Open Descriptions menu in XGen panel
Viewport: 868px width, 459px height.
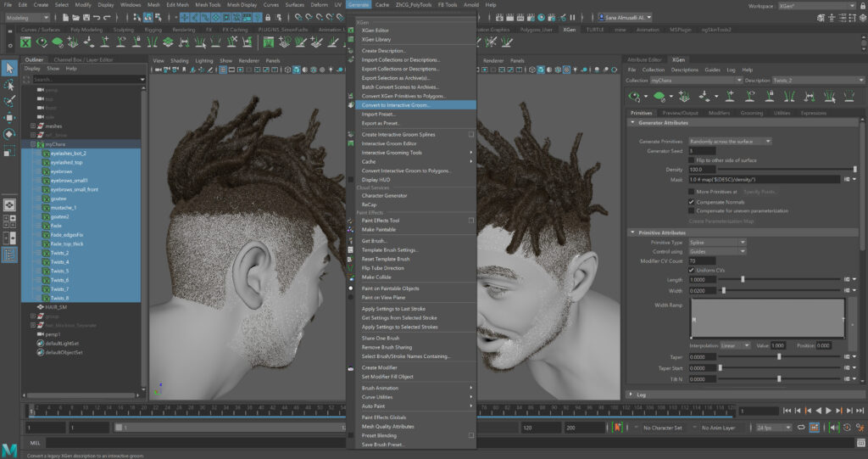[x=684, y=70]
